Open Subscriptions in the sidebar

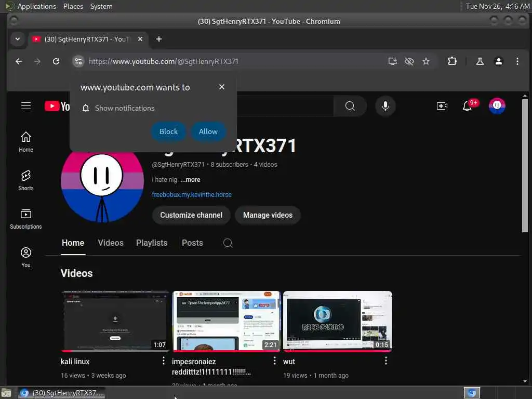tap(26, 219)
